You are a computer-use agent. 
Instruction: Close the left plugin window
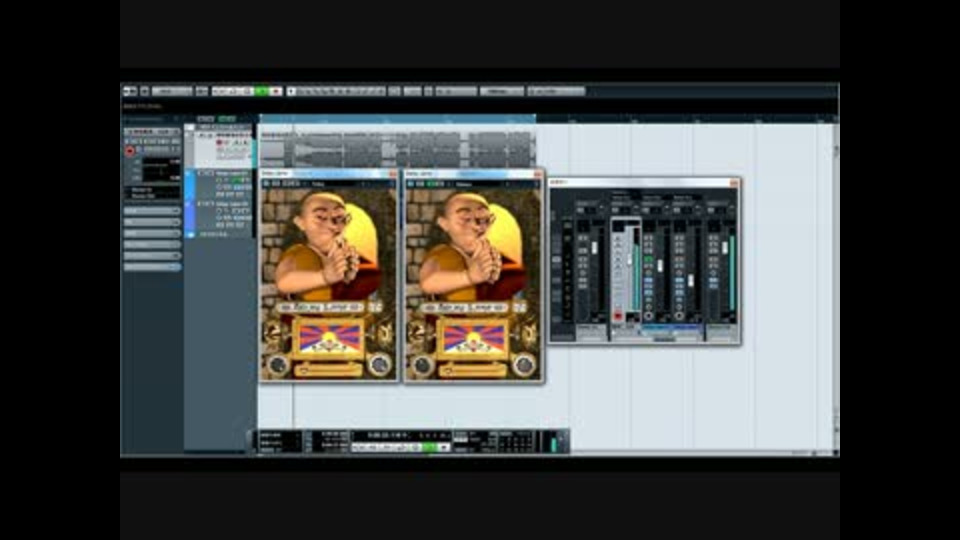[392, 174]
